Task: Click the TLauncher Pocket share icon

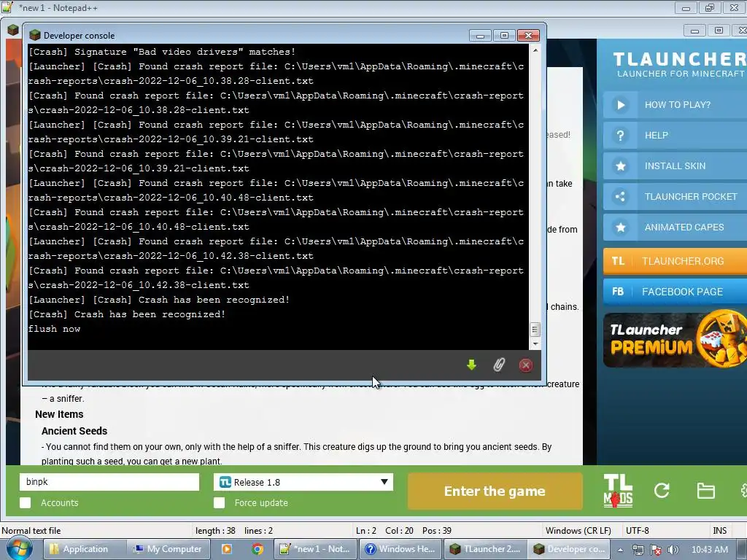Action: 620,197
